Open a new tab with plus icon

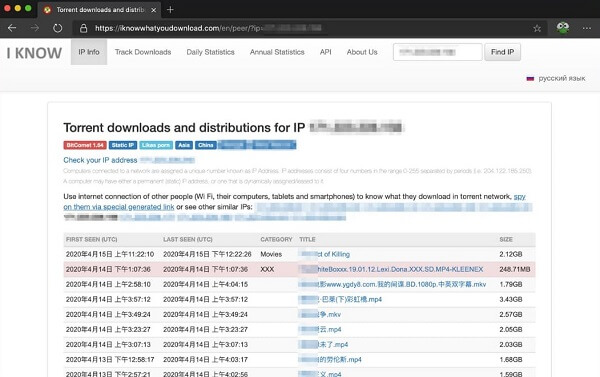pyautogui.click(x=170, y=10)
